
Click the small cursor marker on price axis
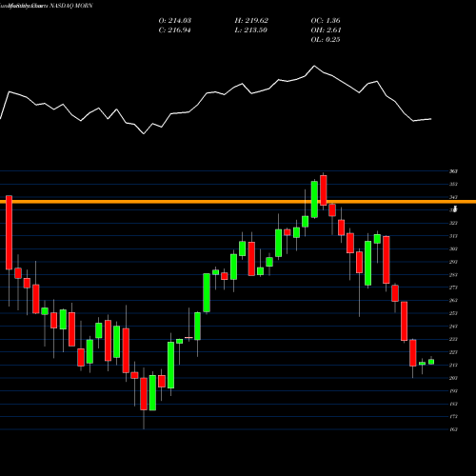455,208
